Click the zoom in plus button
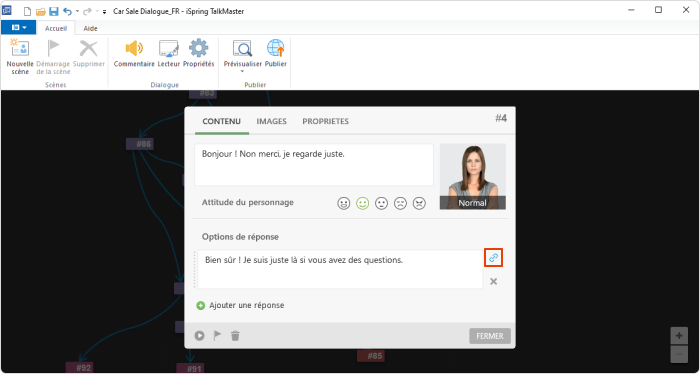700x374 pixels. point(679,336)
